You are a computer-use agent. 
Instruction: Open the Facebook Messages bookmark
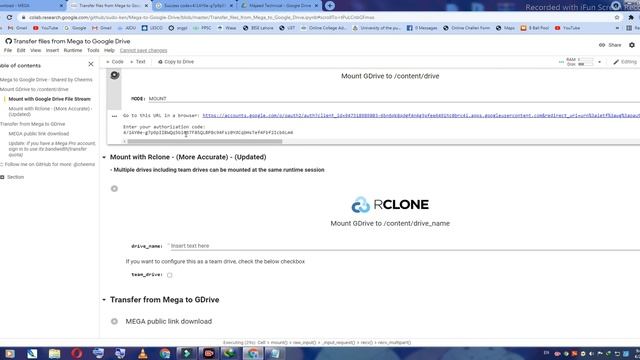pos(422,28)
